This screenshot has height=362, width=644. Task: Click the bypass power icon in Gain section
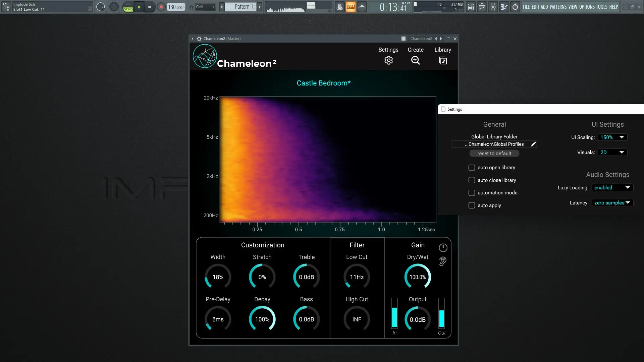click(443, 248)
